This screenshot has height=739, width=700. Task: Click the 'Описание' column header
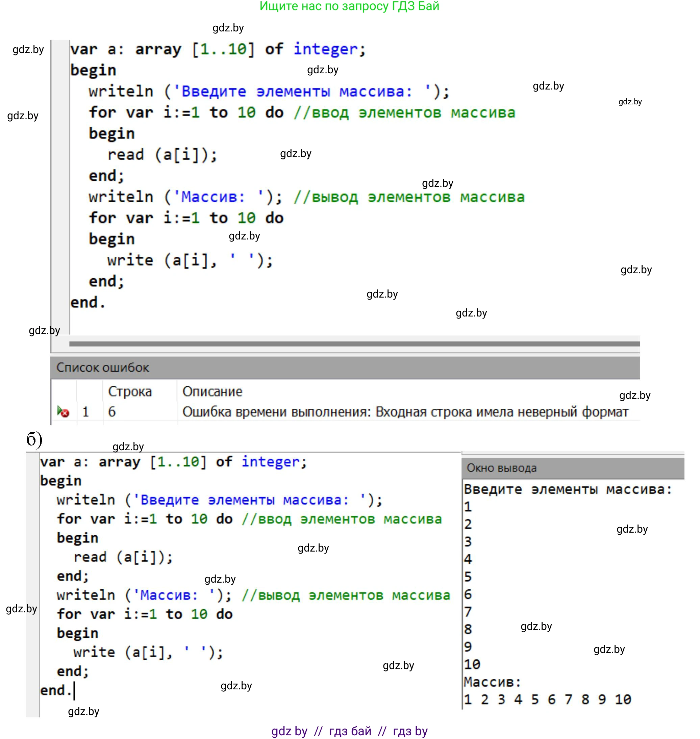[212, 391]
